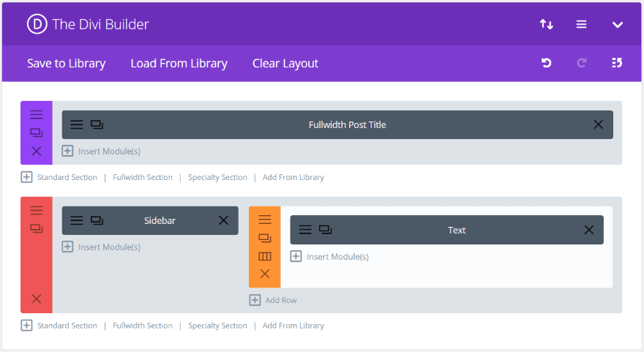Add Specialty Section under the first section
The height and width of the screenshot is (352, 644).
coord(217,177)
